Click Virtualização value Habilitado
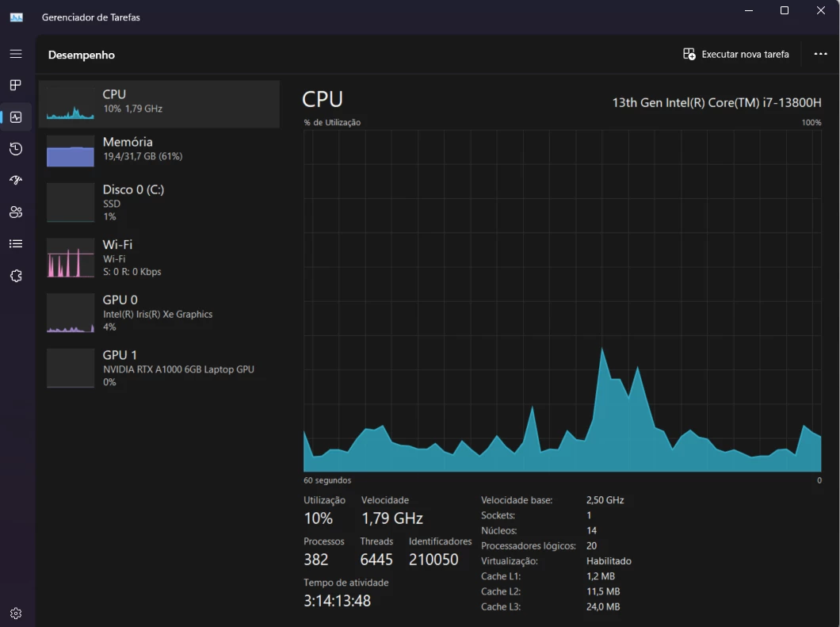 609,561
